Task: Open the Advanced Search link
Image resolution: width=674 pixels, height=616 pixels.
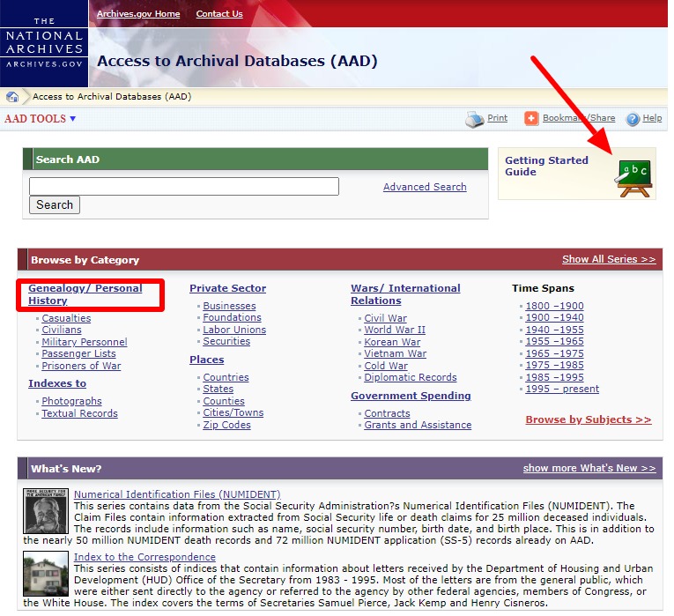Action: (x=425, y=187)
